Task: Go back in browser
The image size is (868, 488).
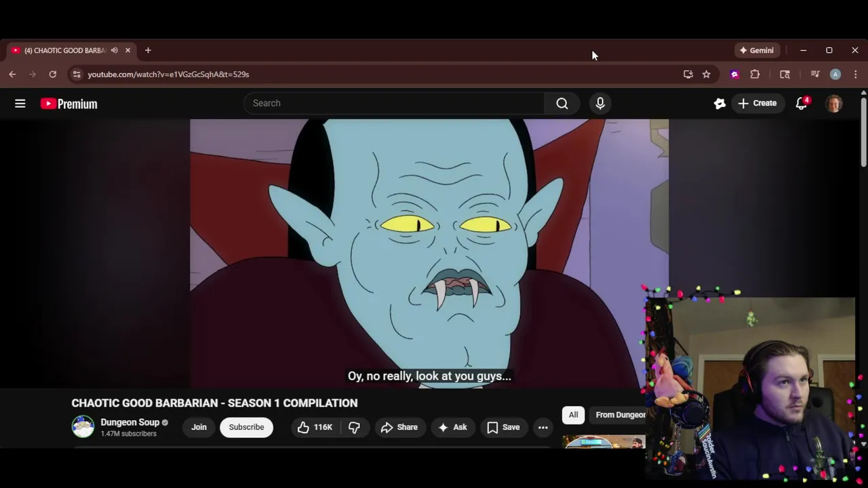Action: [12, 75]
